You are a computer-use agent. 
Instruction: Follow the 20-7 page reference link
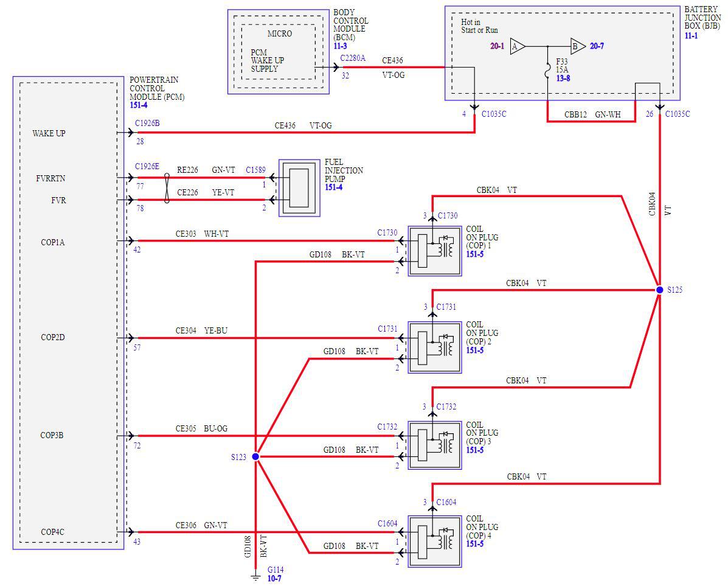pos(597,46)
